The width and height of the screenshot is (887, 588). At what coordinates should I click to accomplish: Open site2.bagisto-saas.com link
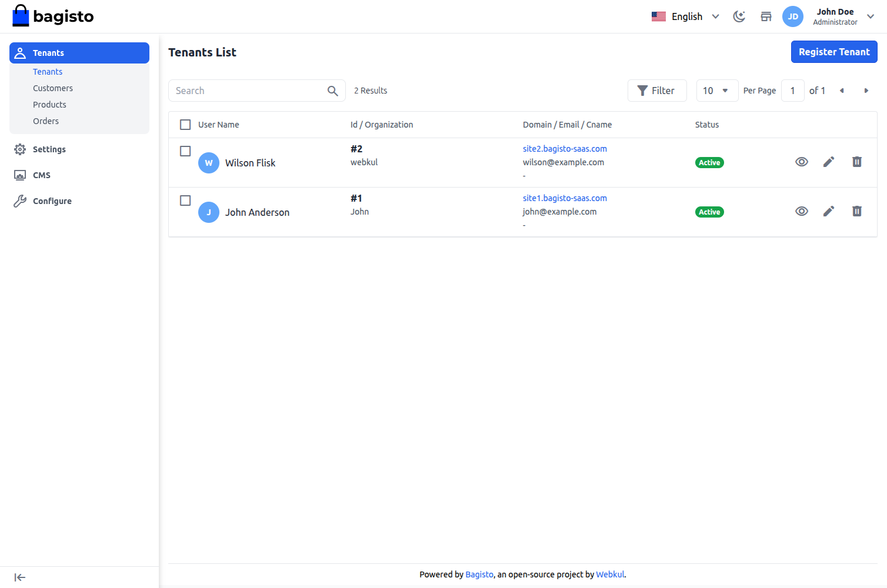[x=565, y=149]
